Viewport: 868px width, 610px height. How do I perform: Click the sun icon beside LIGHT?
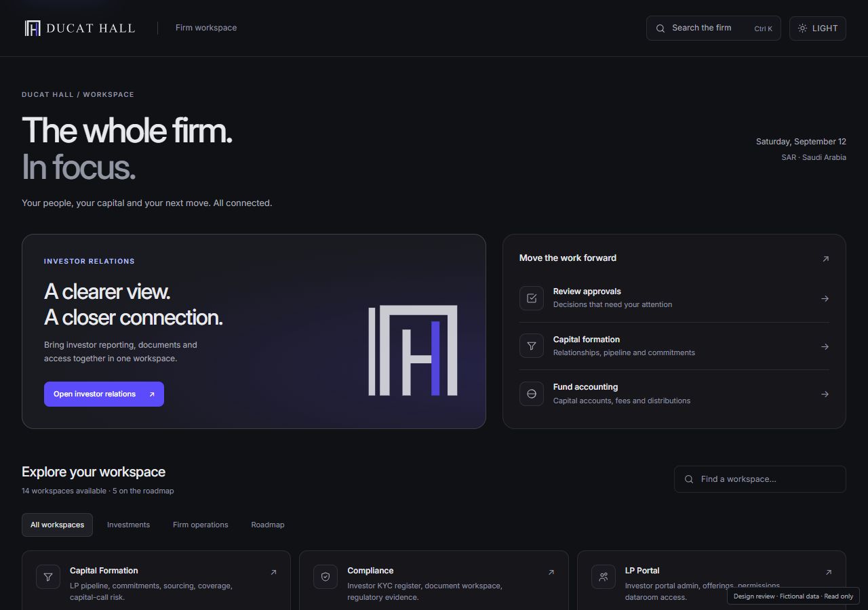click(802, 28)
